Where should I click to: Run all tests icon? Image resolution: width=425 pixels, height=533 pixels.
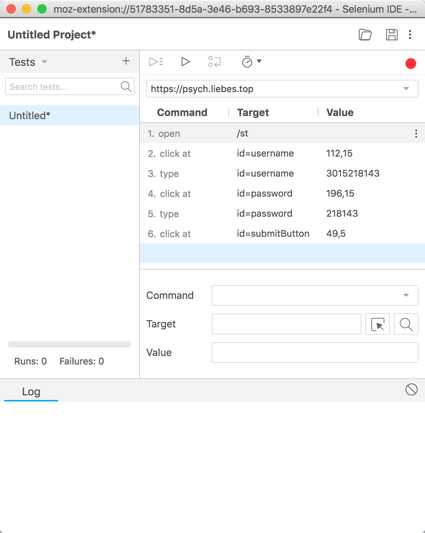(x=156, y=62)
